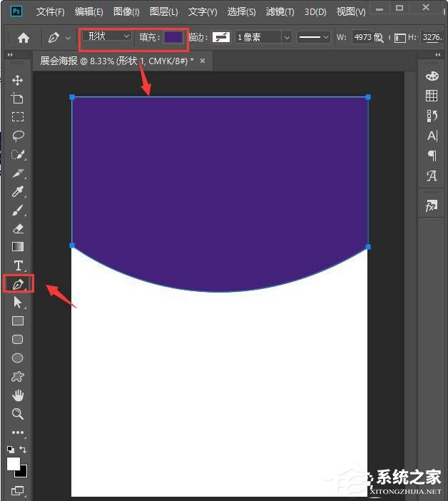Open the 滤镜(T) menu
This screenshot has width=448, height=501.
pos(280,12)
